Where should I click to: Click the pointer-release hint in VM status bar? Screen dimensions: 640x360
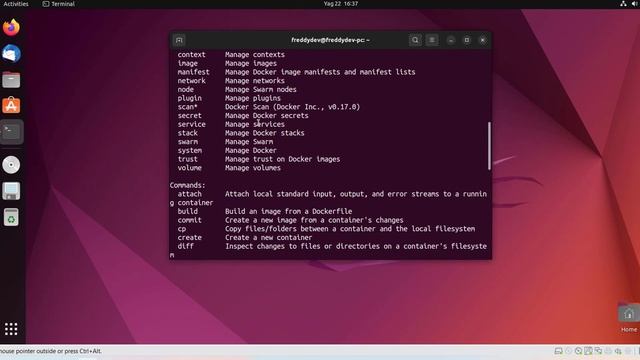(51, 351)
